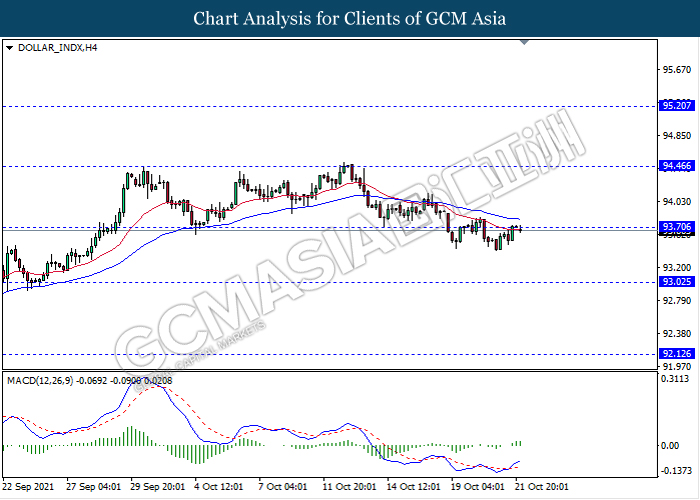Click the -0.1373 MACD scale value
The height and width of the screenshot is (500, 700).
[676, 471]
